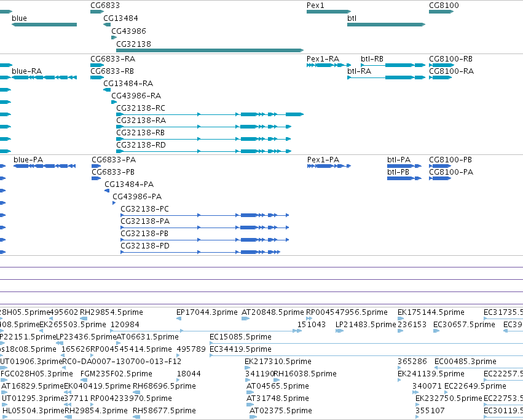Screen dimensions: 523x420
Task: Select the EK040419.5prime EST label
Action: pos(97,386)
